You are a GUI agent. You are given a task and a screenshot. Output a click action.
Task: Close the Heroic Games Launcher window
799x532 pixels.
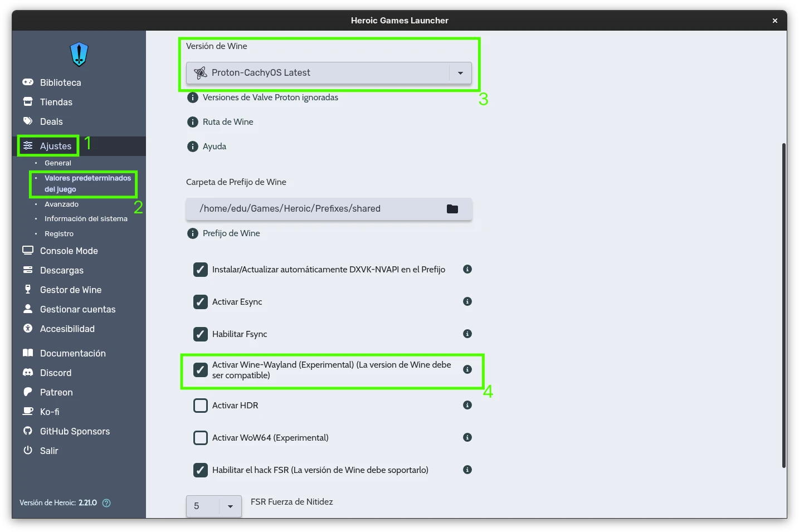[x=775, y=21]
